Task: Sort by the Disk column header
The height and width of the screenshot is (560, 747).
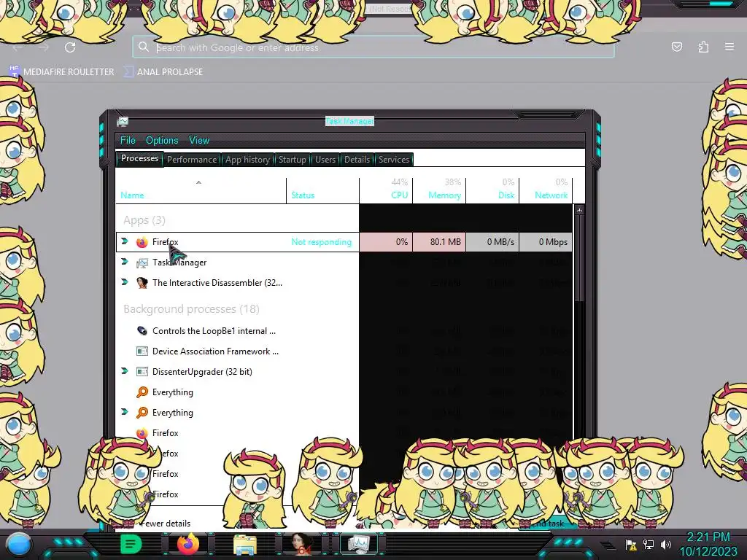Action: [x=492, y=190]
